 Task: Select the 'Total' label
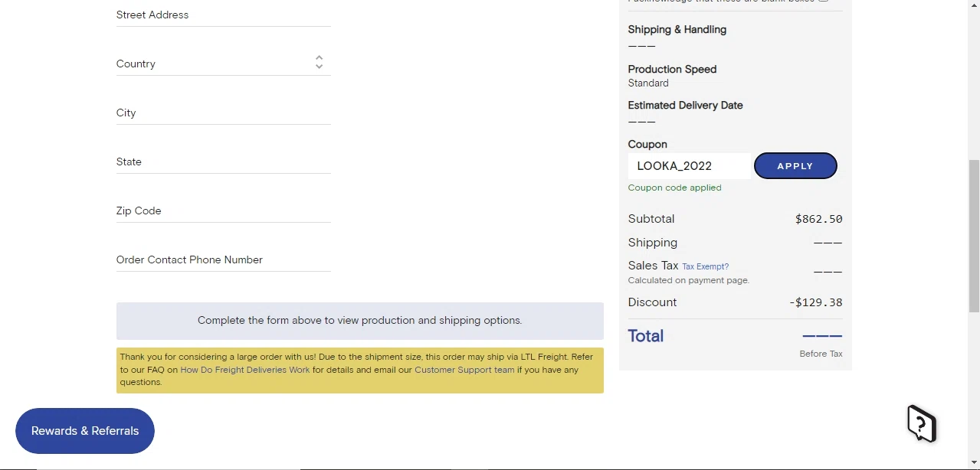pyautogui.click(x=646, y=336)
